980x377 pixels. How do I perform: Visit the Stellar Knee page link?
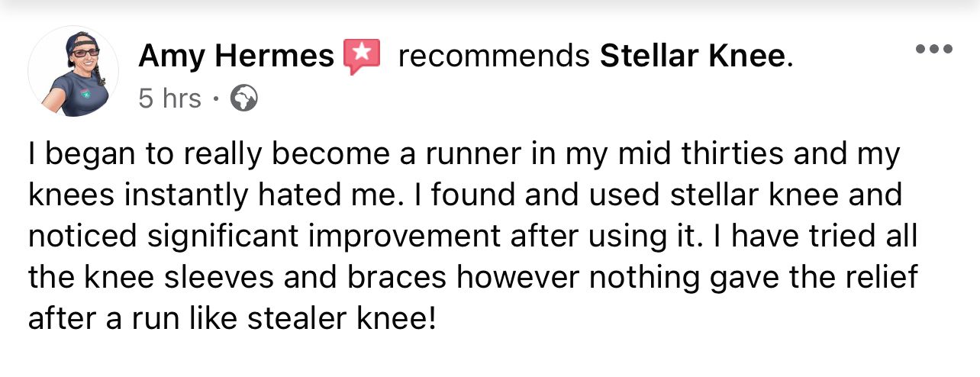[692, 56]
